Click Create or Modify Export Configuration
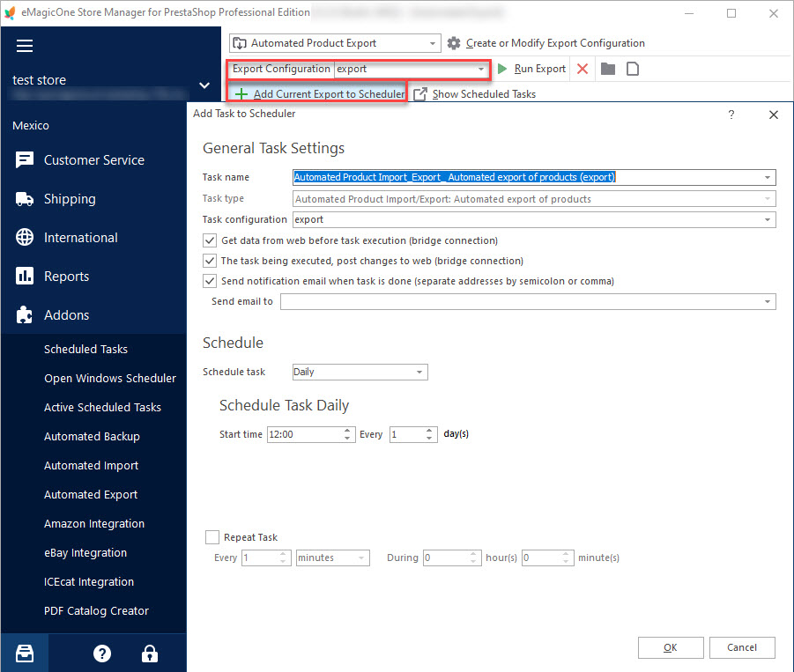This screenshot has height=672, width=794. (555, 43)
